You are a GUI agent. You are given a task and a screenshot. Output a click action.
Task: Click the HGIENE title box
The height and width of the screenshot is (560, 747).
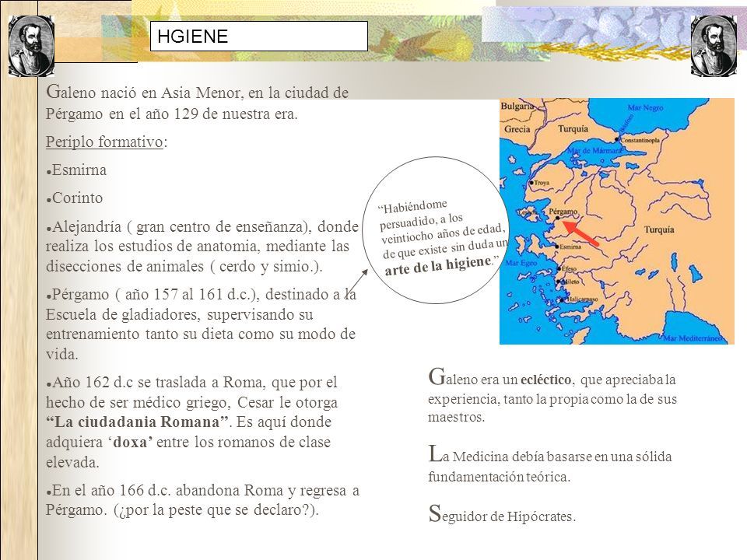click(x=258, y=37)
